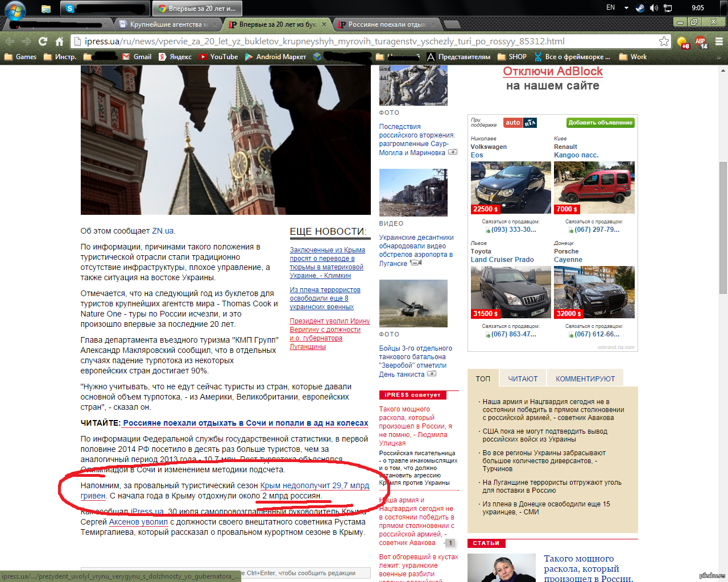Click the Skype icon in taskbar

coord(69,9)
